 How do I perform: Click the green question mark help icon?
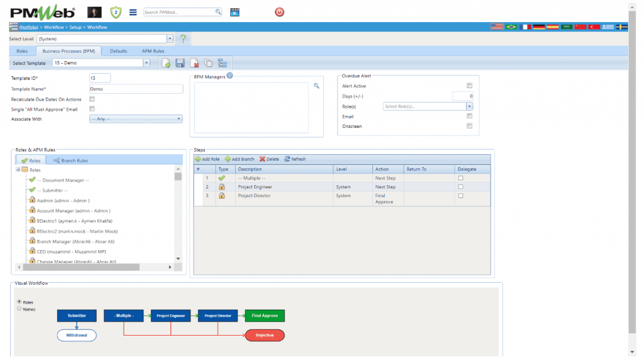[x=183, y=38]
